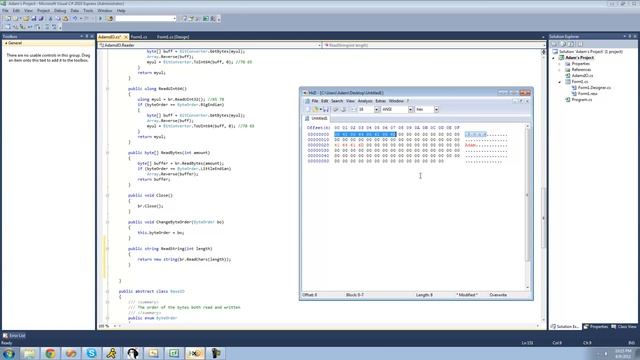Viewport: 640px width, 360px height.
Task: Toggle auto-hide pin on Solution Explorer panel
Action: click(629, 36)
